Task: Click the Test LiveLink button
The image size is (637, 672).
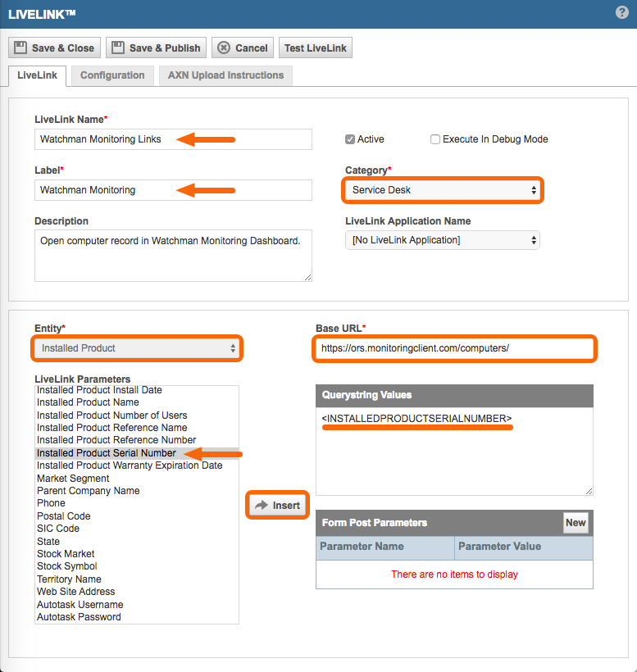Action: pos(316,48)
